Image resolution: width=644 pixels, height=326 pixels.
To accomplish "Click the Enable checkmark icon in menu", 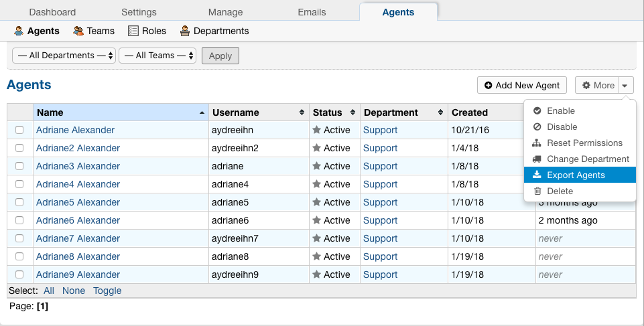I will coord(537,110).
